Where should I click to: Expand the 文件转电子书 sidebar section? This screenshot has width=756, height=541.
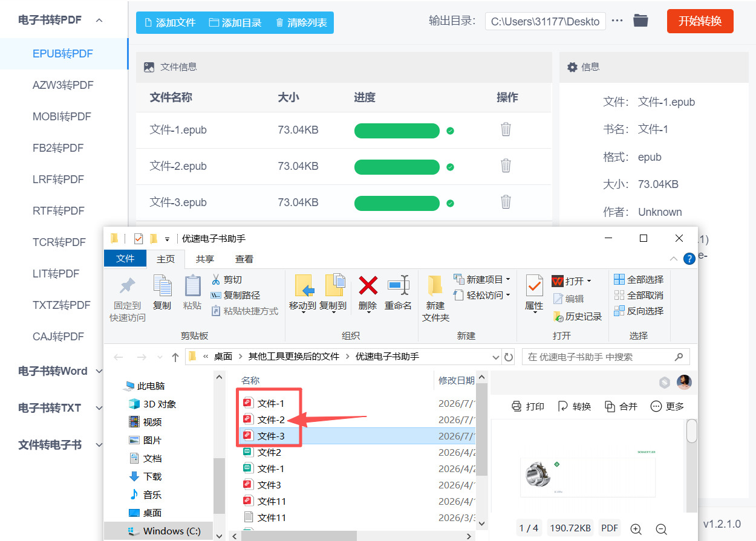99,445
